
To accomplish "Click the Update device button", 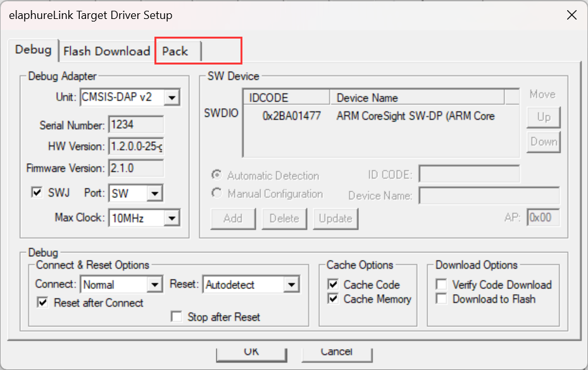I will 335,219.
